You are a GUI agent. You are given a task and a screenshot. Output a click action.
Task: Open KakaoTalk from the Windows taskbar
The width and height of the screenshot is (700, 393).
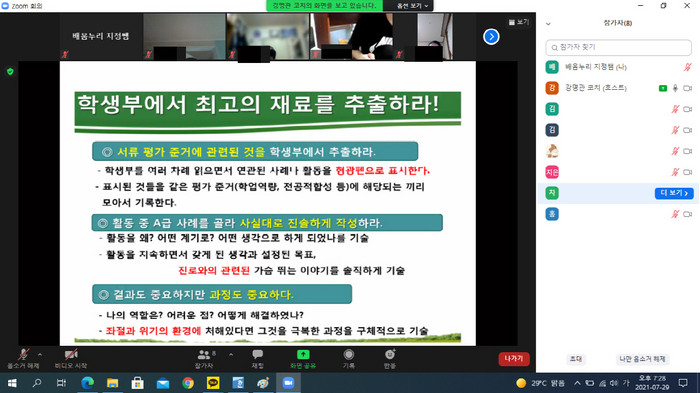pos(213,383)
